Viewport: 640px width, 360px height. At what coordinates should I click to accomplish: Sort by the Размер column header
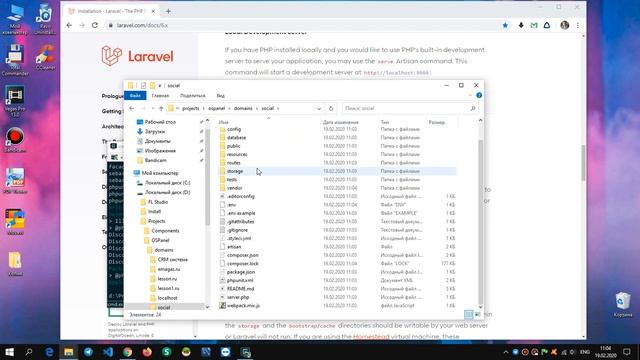[x=437, y=122]
